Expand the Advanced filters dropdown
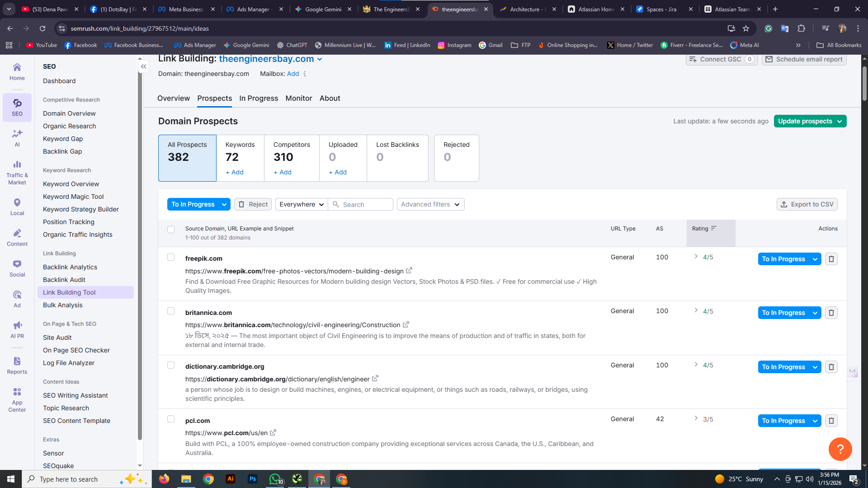 pyautogui.click(x=430, y=204)
